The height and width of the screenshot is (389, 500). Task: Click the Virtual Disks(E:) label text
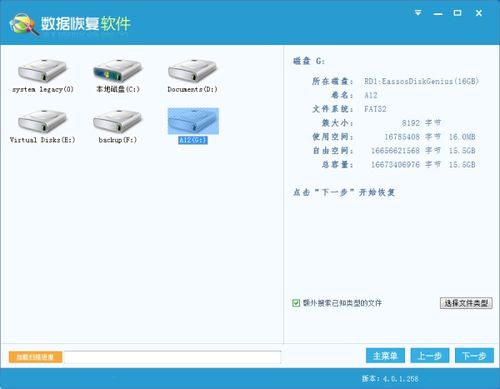tap(43, 140)
